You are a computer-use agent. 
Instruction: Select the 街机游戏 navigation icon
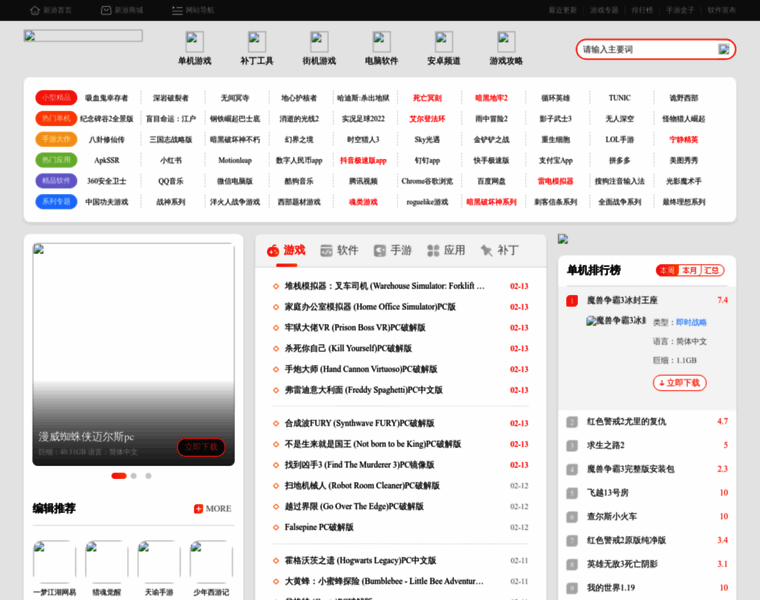pos(318,41)
